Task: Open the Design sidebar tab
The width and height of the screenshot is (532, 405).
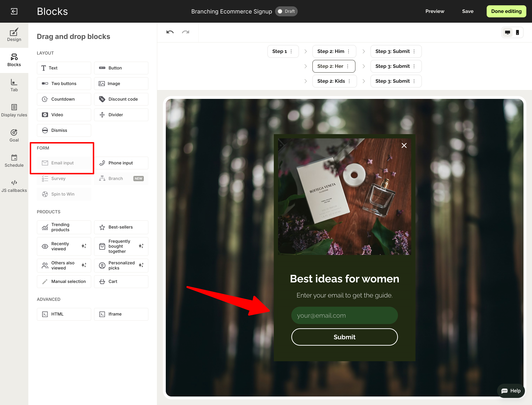Action: click(14, 35)
